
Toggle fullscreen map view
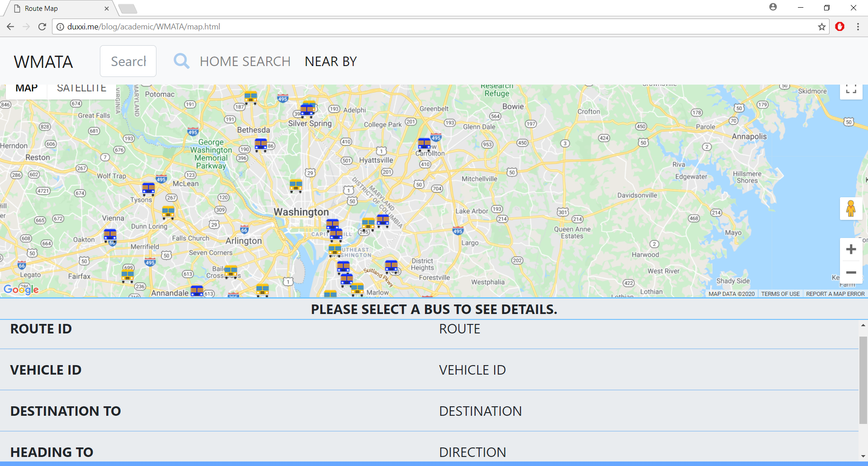click(x=851, y=89)
